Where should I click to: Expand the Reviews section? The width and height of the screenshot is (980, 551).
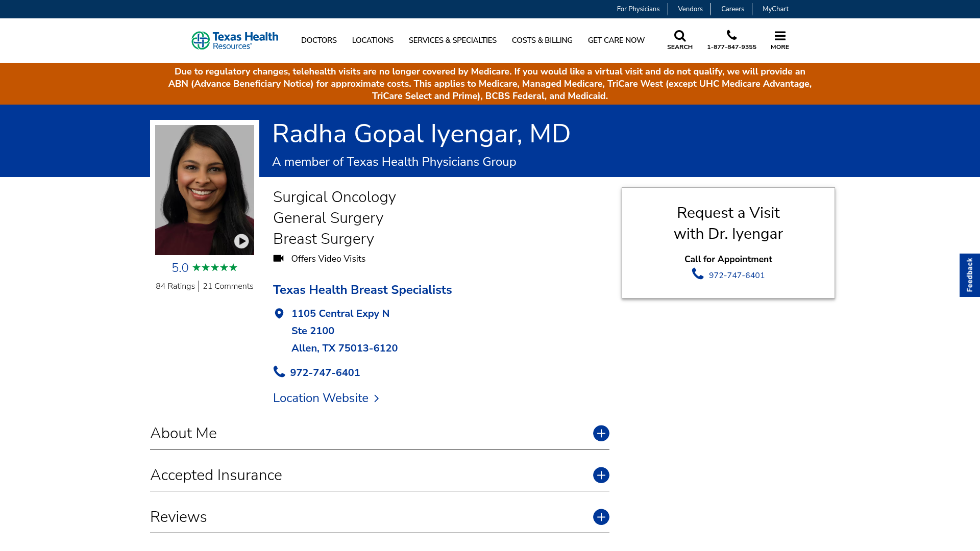click(601, 517)
